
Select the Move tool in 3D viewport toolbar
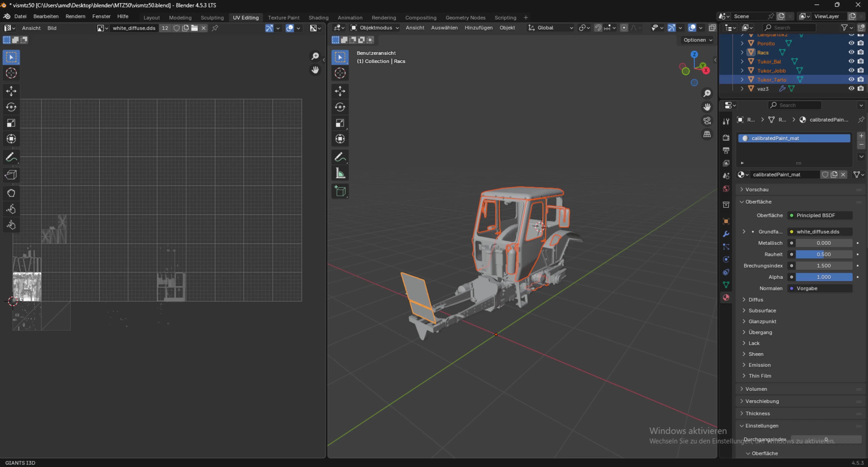point(340,91)
